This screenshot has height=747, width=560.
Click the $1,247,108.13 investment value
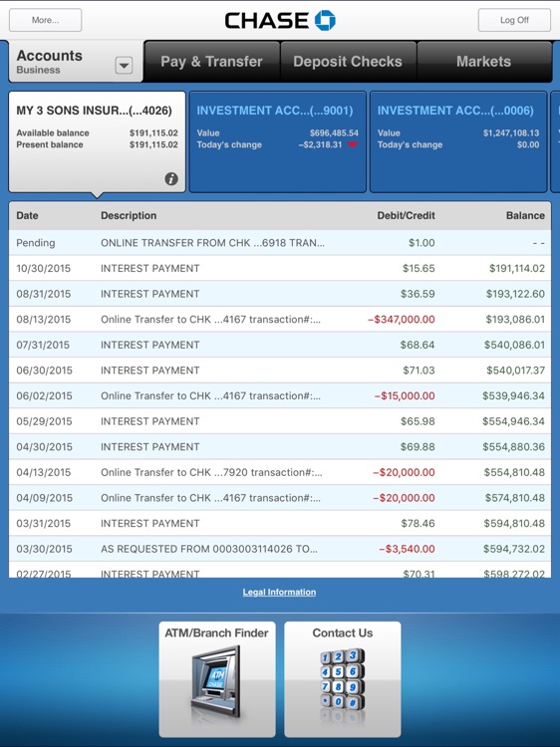(511, 132)
